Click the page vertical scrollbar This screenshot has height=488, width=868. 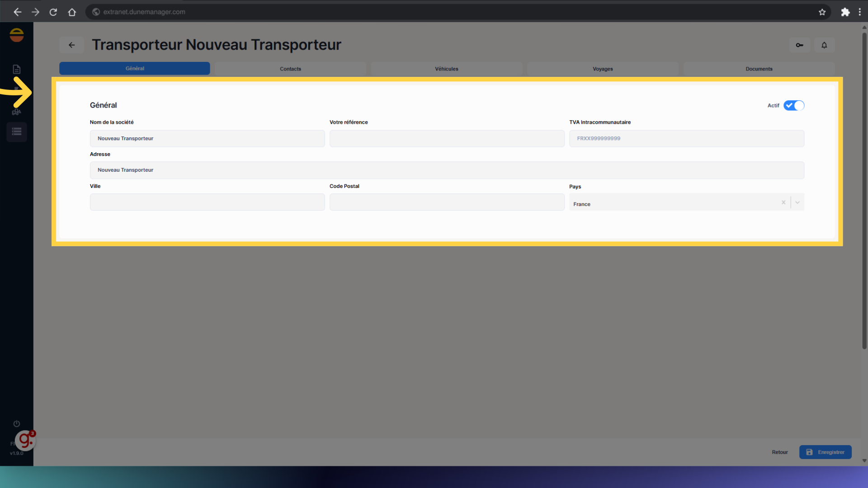(x=864, y=190)
